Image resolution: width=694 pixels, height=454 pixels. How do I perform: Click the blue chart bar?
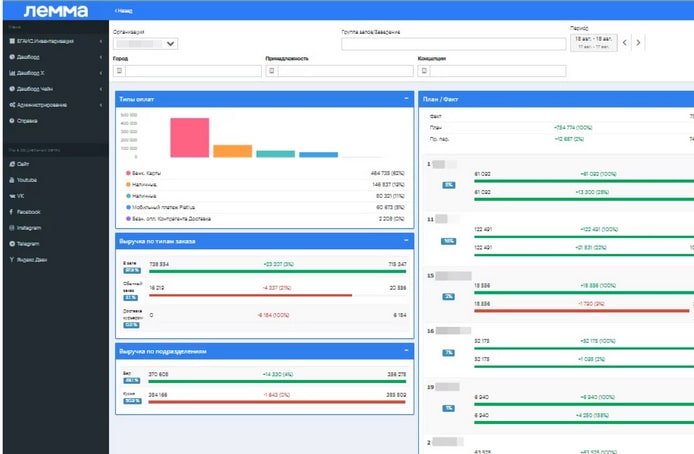(x=318, y=155)
